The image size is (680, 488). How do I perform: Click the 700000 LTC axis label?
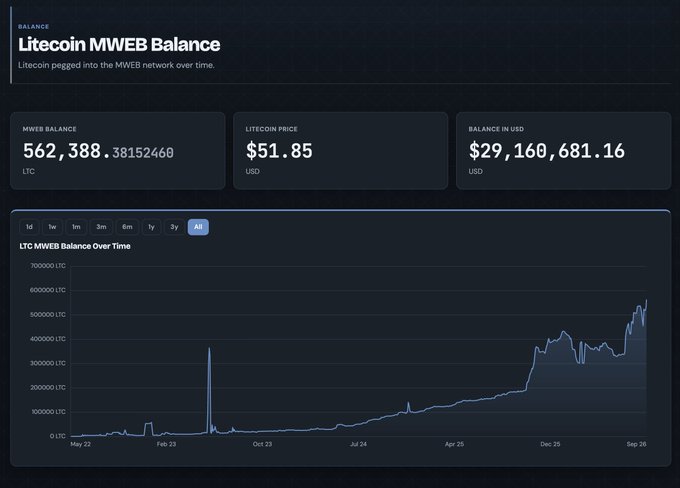tap(48, 266)
